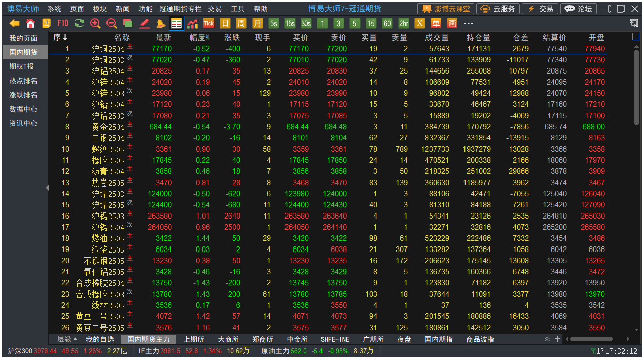Select the red drawing pen tool

point(144,23)
